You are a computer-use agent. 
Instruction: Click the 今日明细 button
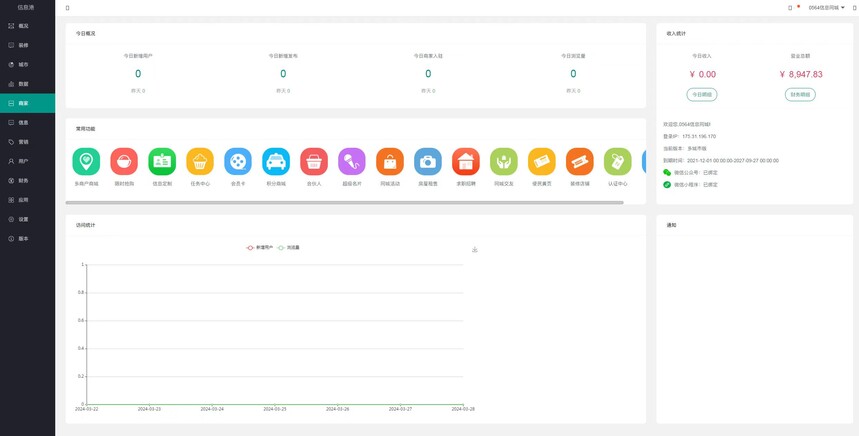(702, 94)
